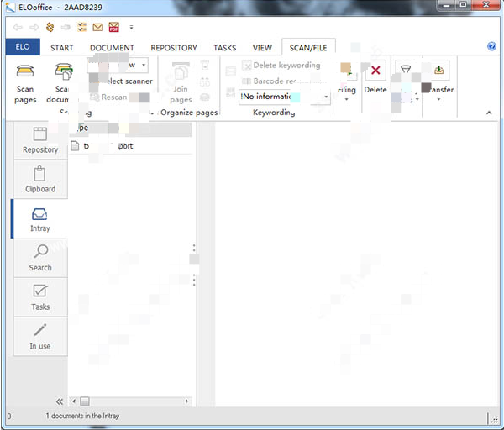Switch to the DOCUMENT tab

[112, 48]
